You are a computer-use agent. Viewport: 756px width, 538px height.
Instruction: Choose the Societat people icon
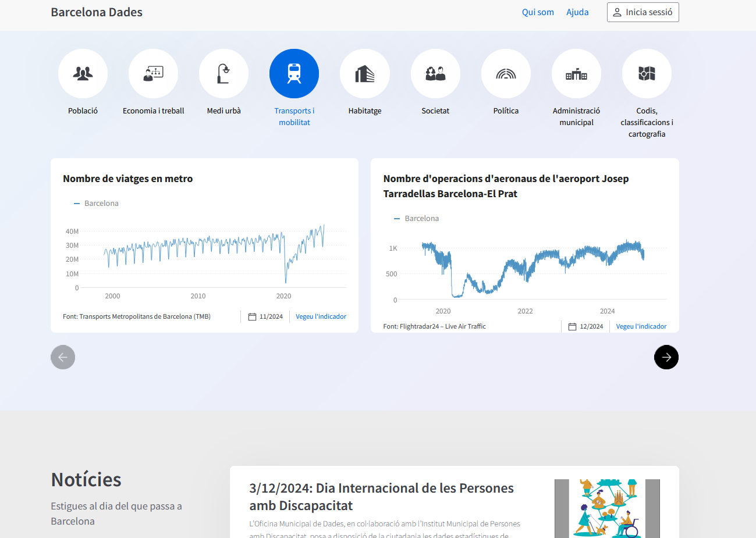(435, 74)
